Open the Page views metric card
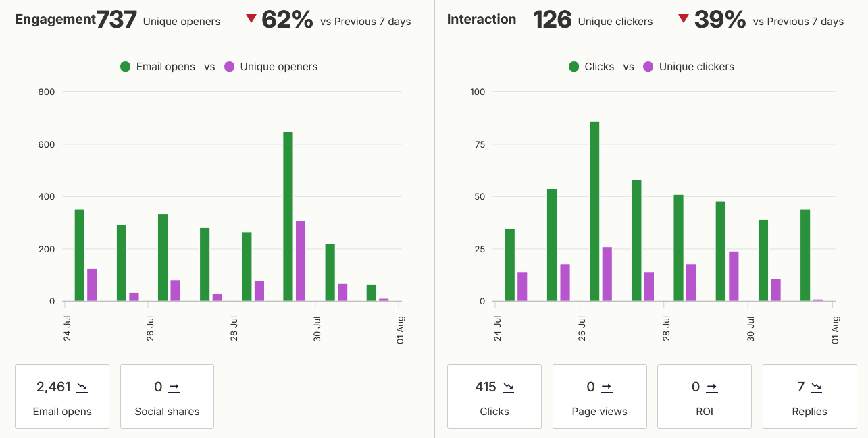 coord(599,396)
